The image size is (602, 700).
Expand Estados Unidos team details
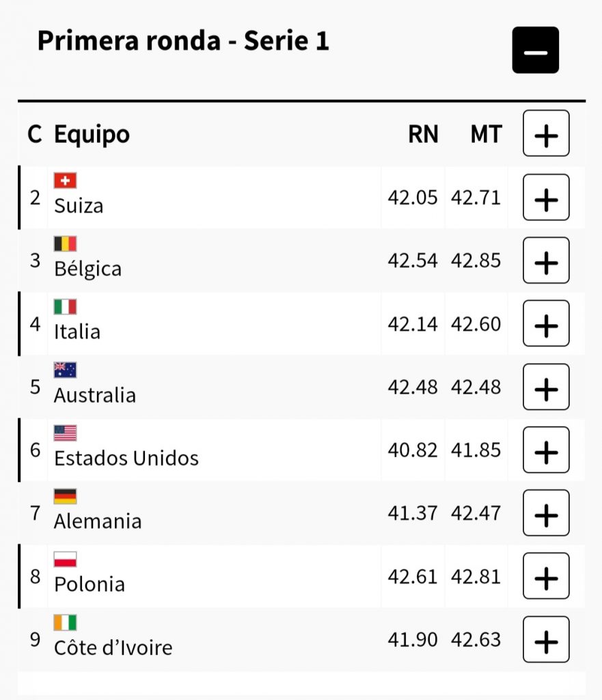point(545,450)
